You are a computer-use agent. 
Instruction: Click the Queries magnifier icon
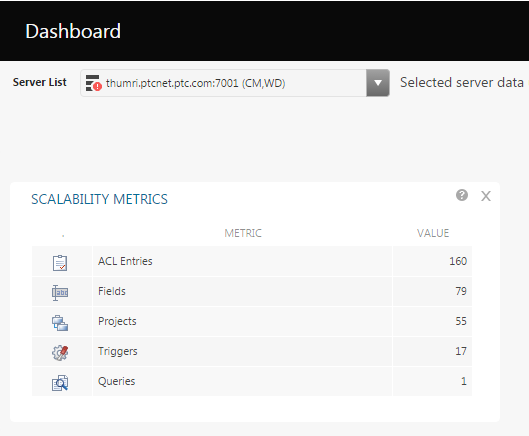tap(60, 383)
